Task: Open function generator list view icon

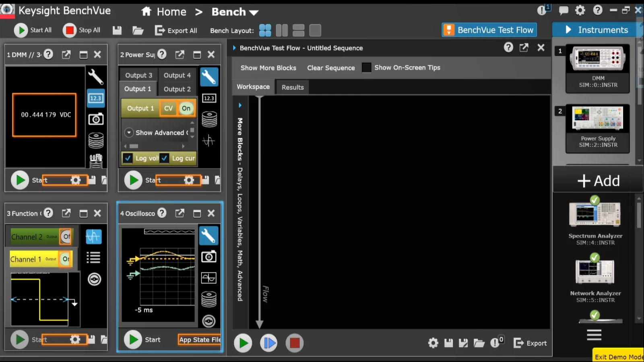Action: click(x=93, y=257)
